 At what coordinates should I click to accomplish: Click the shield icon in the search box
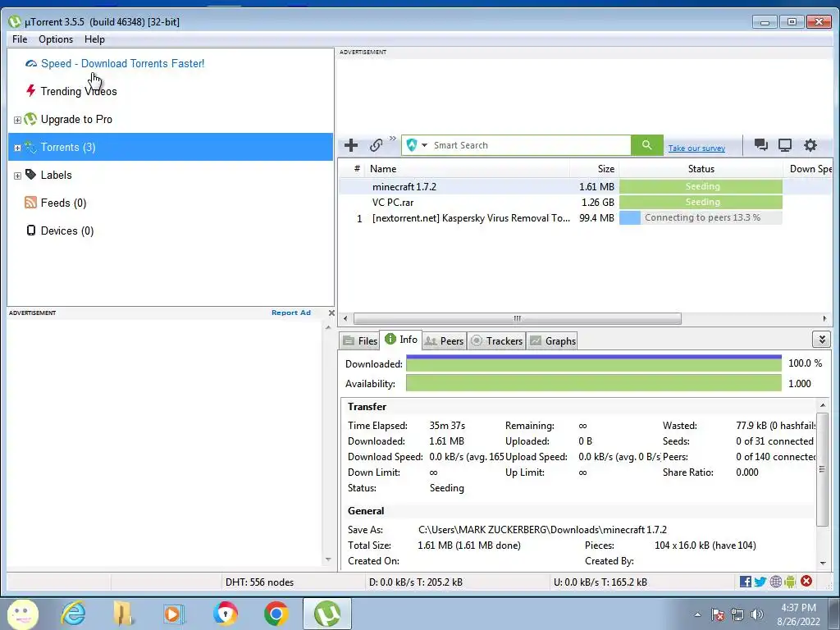(x=412, y=145)
